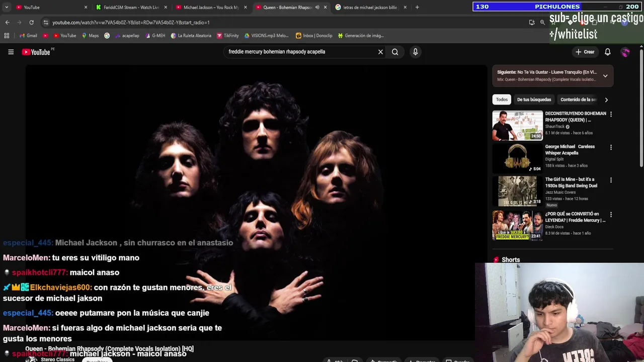Viewport: 644px width, 362px height.
Task: Open the G-MEH bookmark
Action: [155, 36]
